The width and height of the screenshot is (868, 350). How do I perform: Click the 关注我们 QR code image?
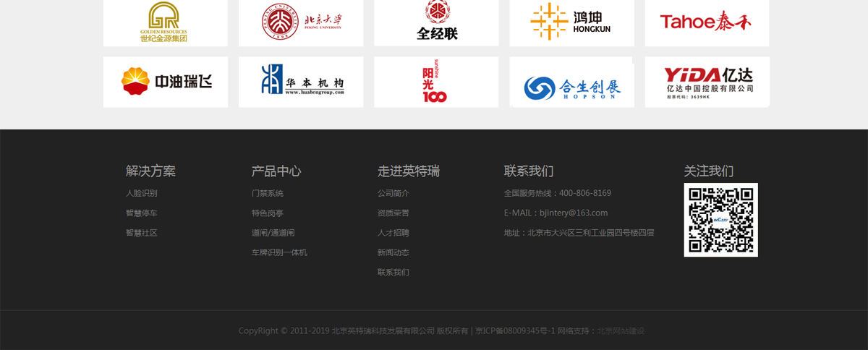720,220
